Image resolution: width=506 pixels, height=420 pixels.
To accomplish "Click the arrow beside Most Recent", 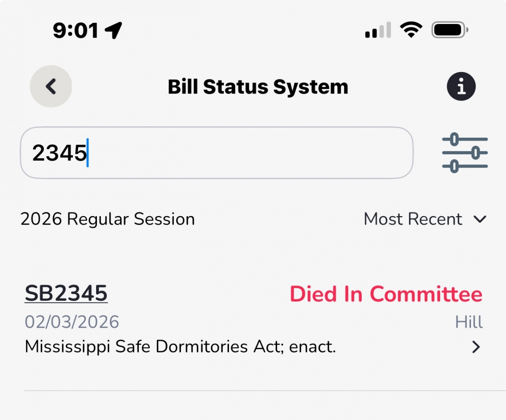I will tap(480, 219).
